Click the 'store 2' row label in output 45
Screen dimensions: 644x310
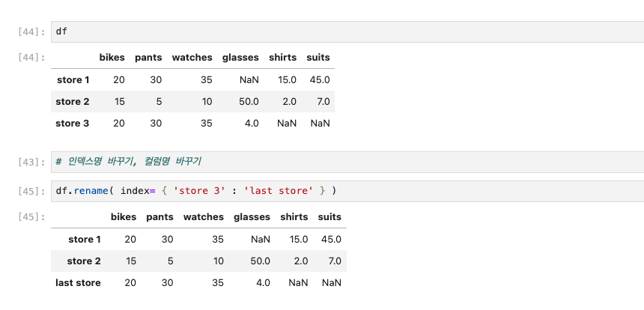click(84, 261)
